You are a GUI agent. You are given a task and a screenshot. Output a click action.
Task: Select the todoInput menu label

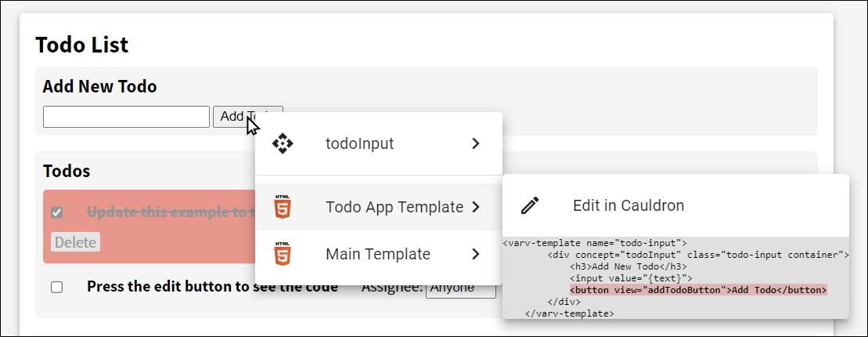coord(359,143)
